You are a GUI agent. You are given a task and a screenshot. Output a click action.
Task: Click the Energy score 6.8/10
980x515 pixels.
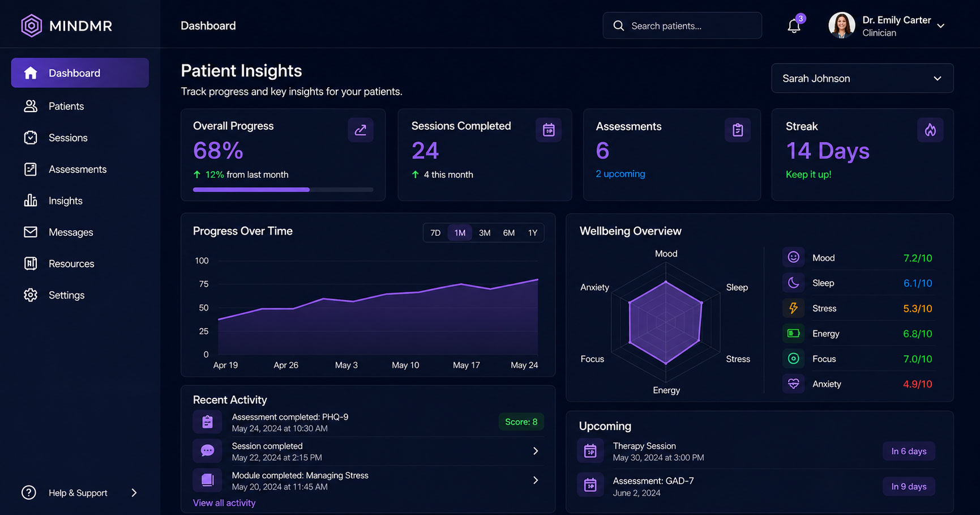(917, 334)
